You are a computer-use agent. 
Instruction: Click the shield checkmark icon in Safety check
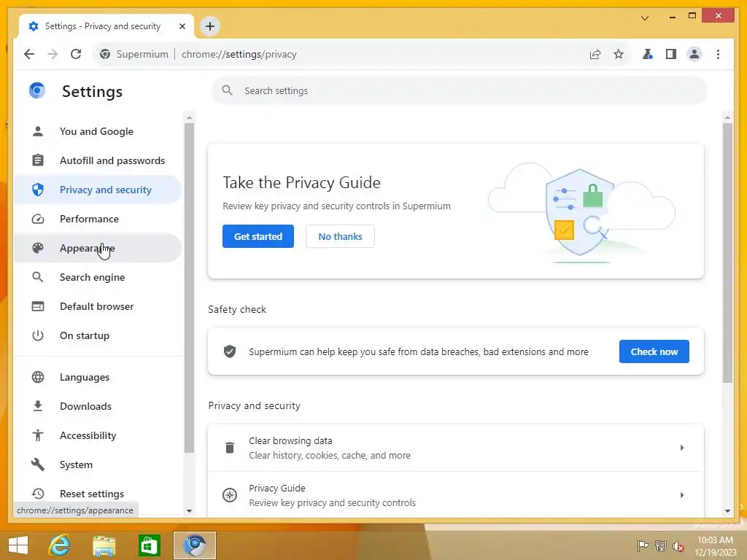coord(230,351)
